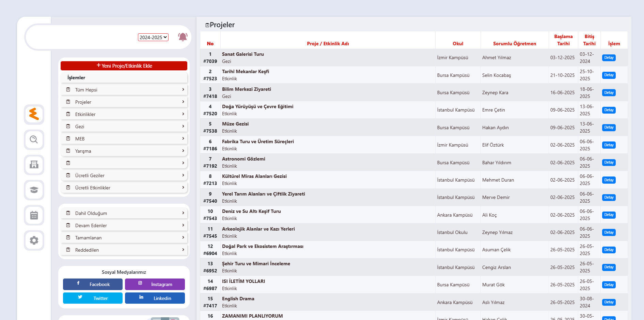Expand the Devam Edenler chevron
Image resolution: width=644 pixels, height=320 pixels.
point(183,225)
